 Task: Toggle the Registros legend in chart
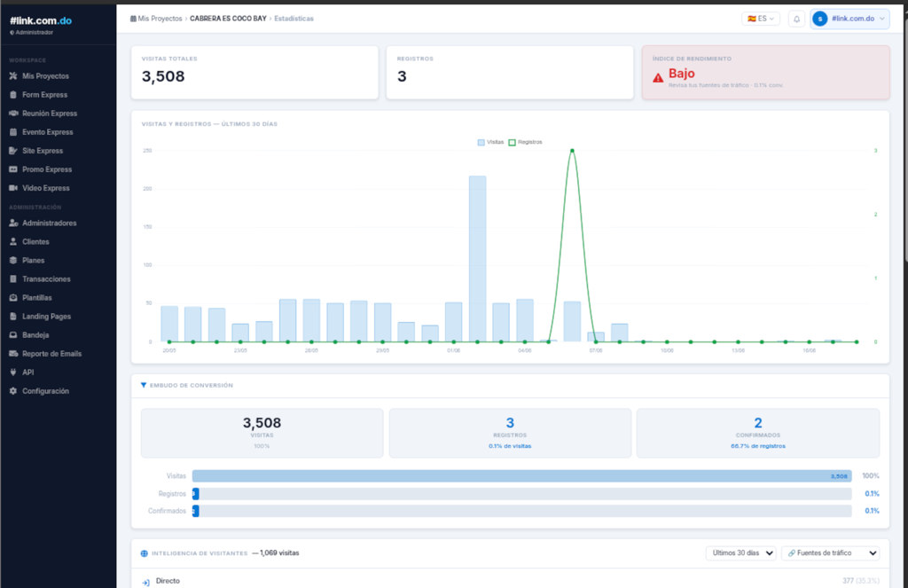pyautogui.click(x=525, y=142)
